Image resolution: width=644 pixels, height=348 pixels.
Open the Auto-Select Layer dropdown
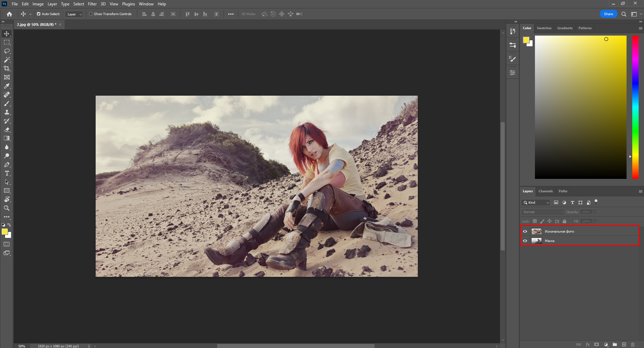coord(74,14)
